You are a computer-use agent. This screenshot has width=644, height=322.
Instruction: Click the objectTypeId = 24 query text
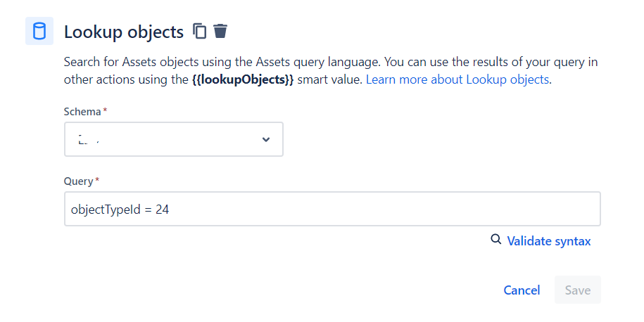pyautogui.click(x=120, y=210)
